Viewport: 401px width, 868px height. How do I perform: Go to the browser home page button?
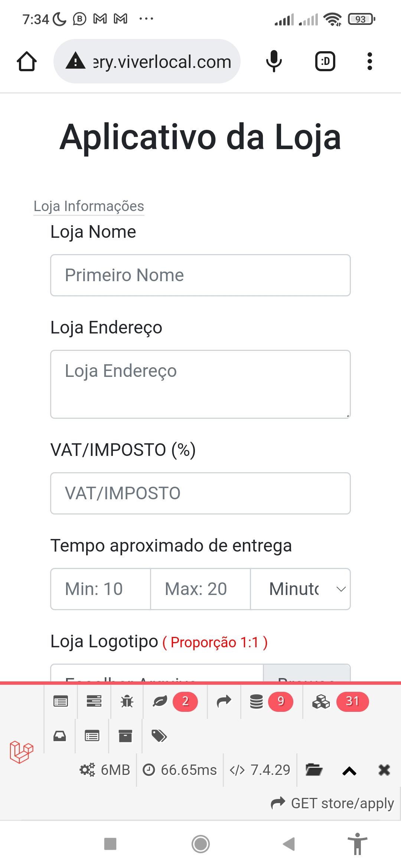27,61
